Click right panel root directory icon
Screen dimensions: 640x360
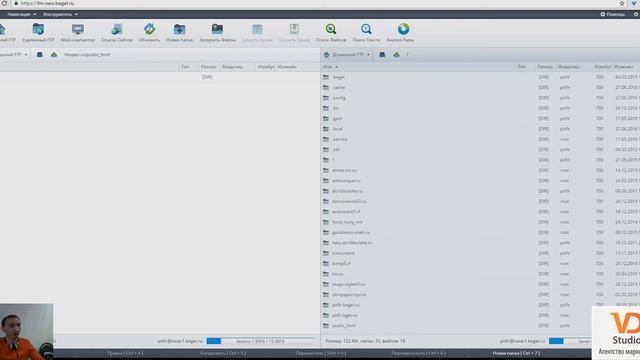click(382, 54)
